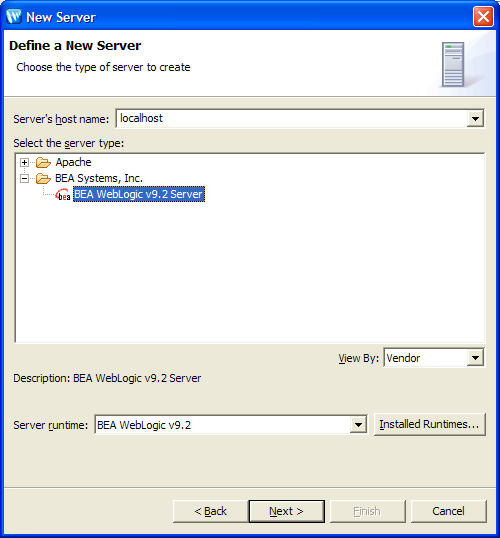Image resolution: width=500 pixels, height=538 pixels.
Task: Go back with the Back button
Action: (211, 511)
